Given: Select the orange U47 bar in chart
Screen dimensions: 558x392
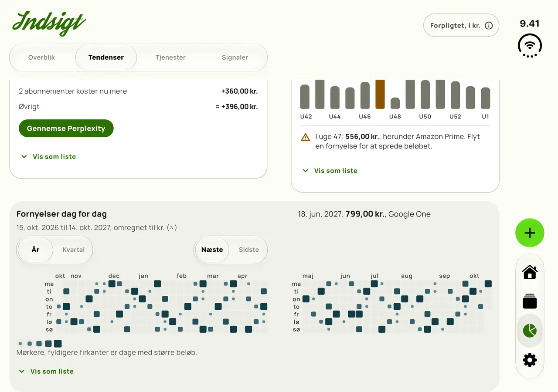Looking at the screenshot, I should click(x=380, y=94).
